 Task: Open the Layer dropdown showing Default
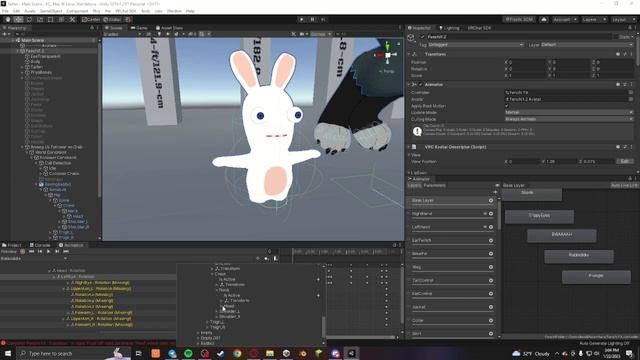[x=587, y=44]
